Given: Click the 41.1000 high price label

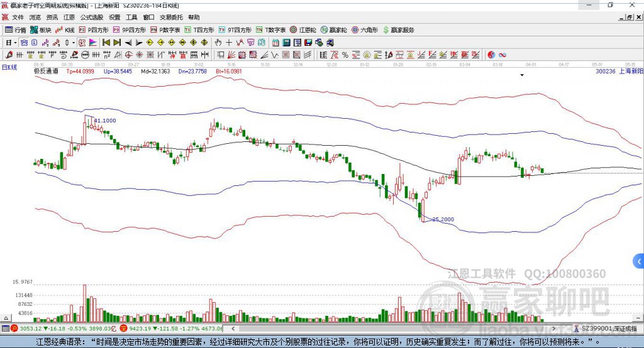Looking at the screenshot, I should (x=105, y=121).
